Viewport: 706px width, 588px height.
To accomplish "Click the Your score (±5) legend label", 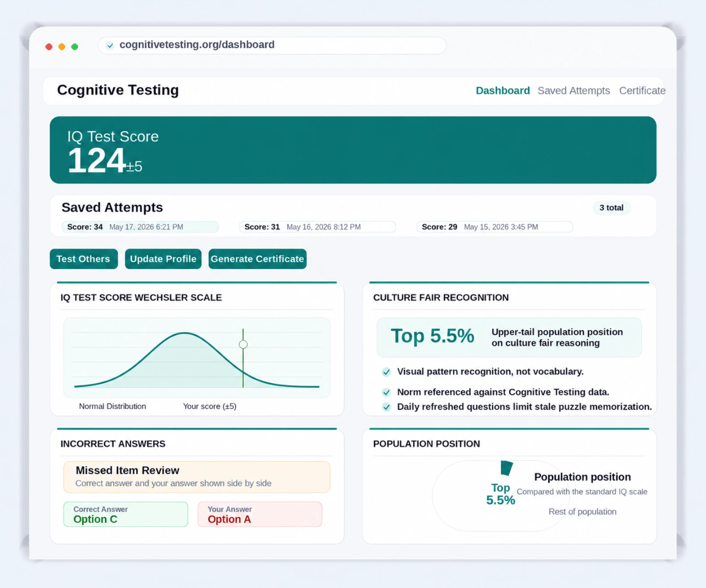I will (210, 407).
